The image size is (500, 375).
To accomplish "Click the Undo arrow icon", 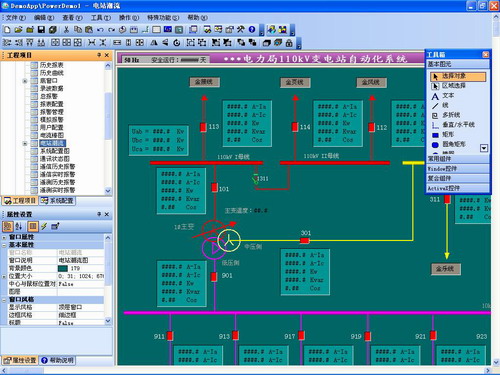I will point(100,30).
